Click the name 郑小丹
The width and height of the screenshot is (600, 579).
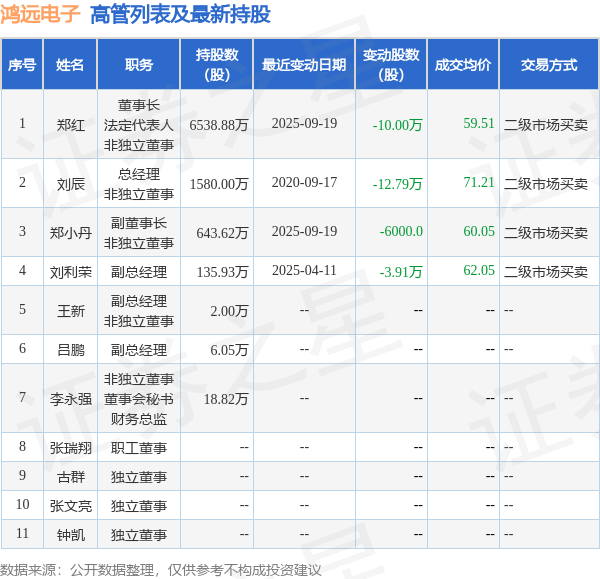(x=70, y=233)
